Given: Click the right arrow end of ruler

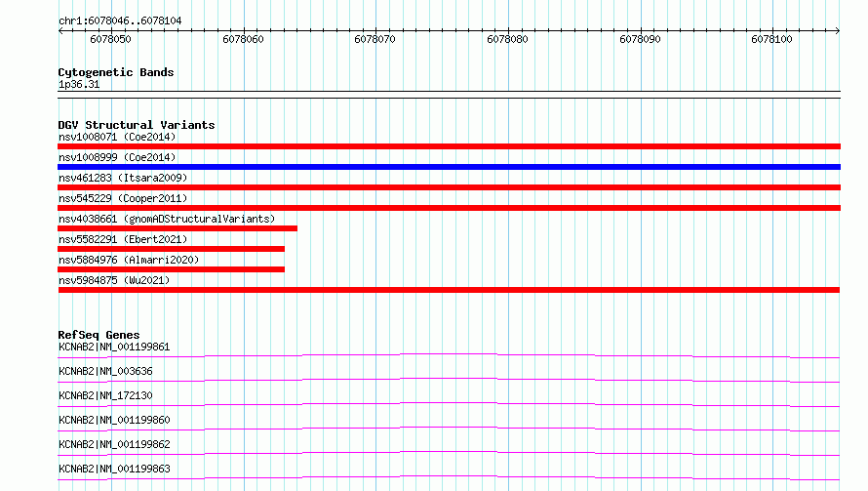Looking at the screenshot, I should [x=837, y=30].
